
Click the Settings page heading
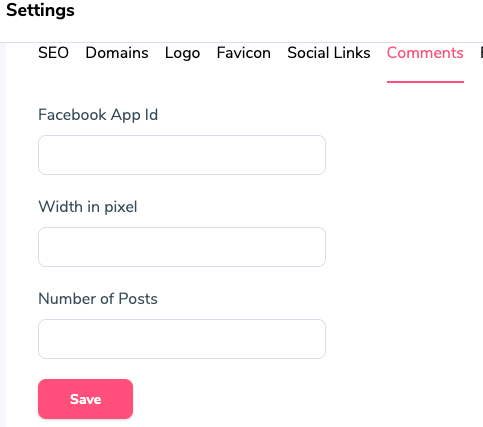click(x=40, y=10)
